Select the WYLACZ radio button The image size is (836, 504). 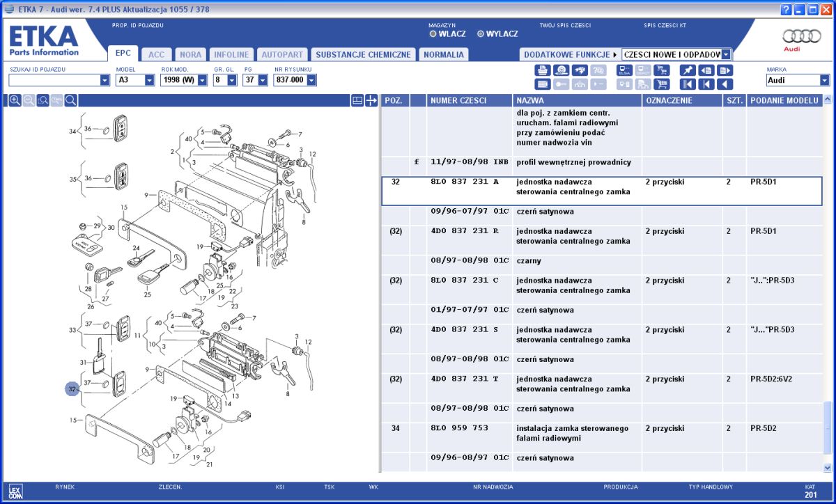(481, 33)
